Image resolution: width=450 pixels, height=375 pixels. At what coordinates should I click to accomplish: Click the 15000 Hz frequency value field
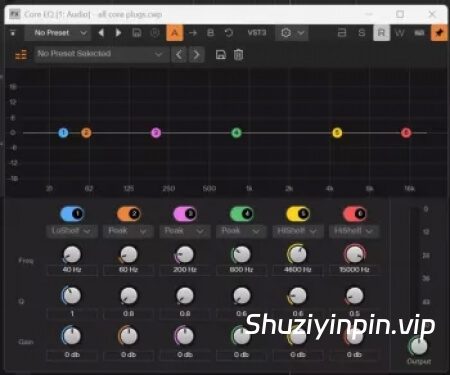(354, 270)
